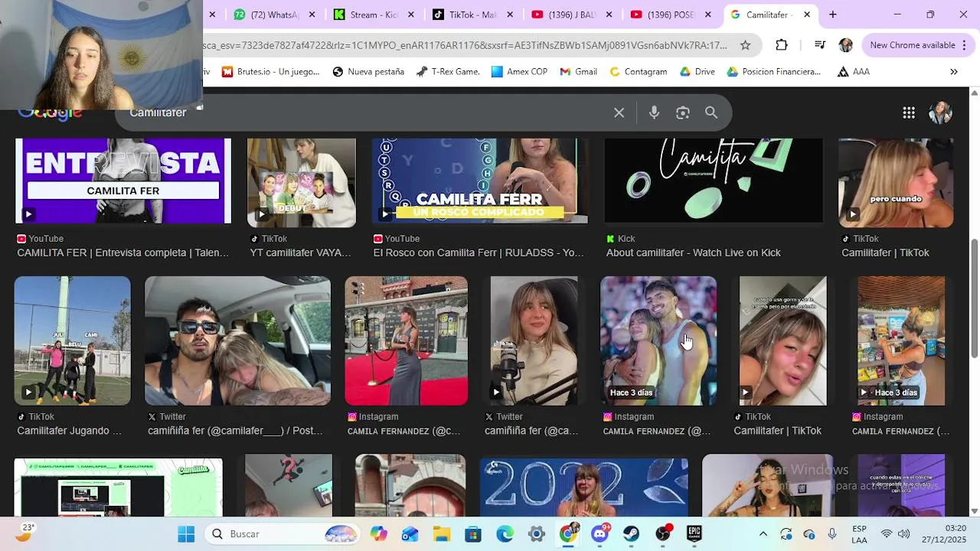Open the Gmail bookmark

tap(578, 72)
